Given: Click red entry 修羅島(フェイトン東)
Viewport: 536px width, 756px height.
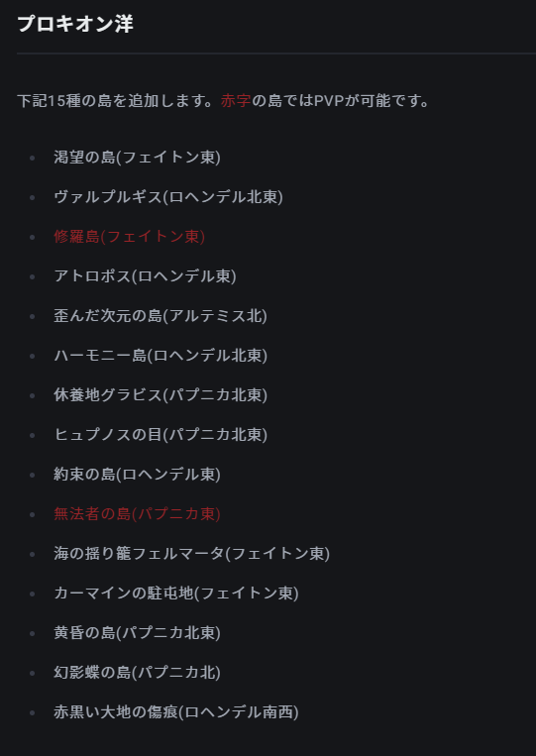Looking at the screenshot, I should coord(130,236).
